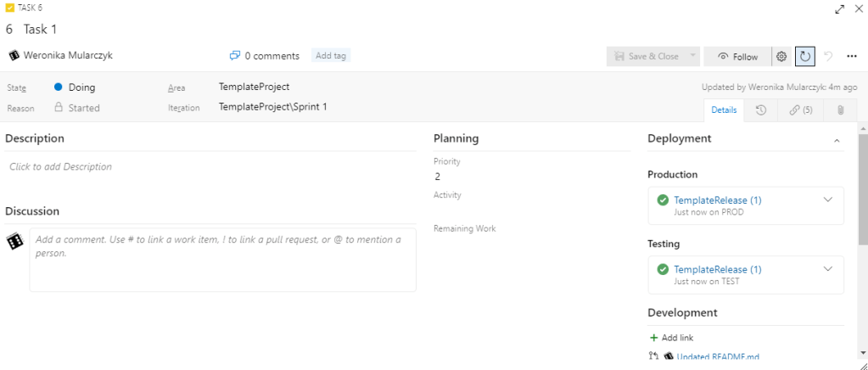This screenshot has height=370, width=868.
Task: Open the settings gear icon
Action: (781, 56)
